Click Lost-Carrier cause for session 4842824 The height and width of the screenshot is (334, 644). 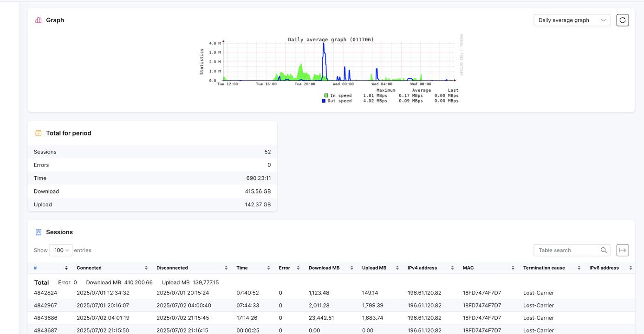pos(539,293)
